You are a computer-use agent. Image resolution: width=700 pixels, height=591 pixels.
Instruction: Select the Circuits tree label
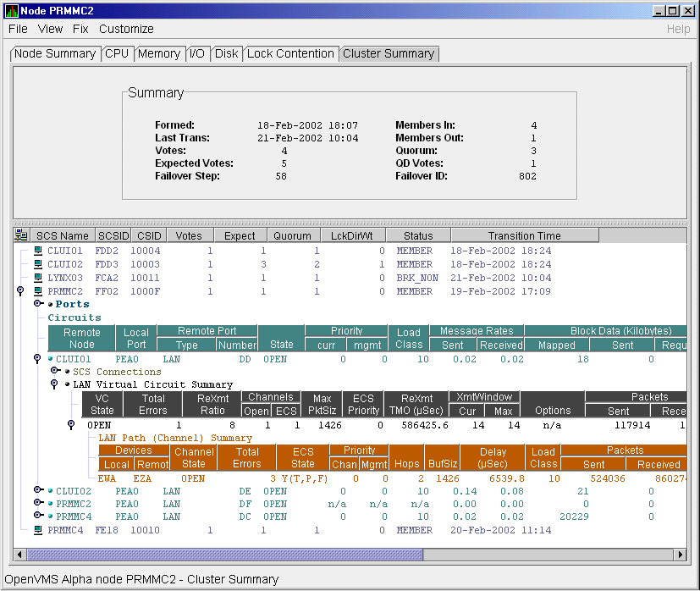click(74, 318)
